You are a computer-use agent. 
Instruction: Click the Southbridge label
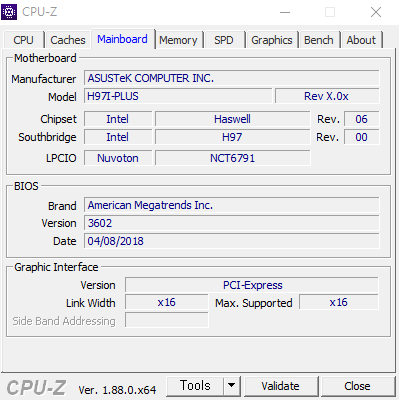47,137
